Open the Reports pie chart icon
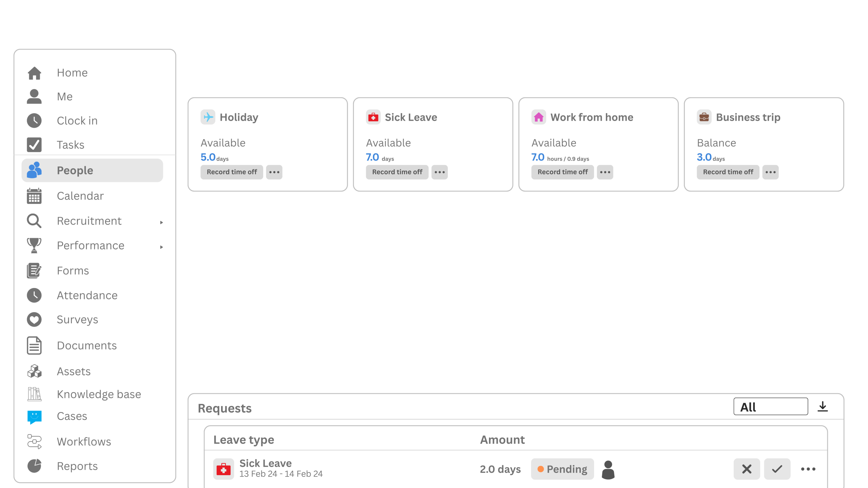Image resolution: width=868 pixels, height=488 pixels. pos(34,466)
